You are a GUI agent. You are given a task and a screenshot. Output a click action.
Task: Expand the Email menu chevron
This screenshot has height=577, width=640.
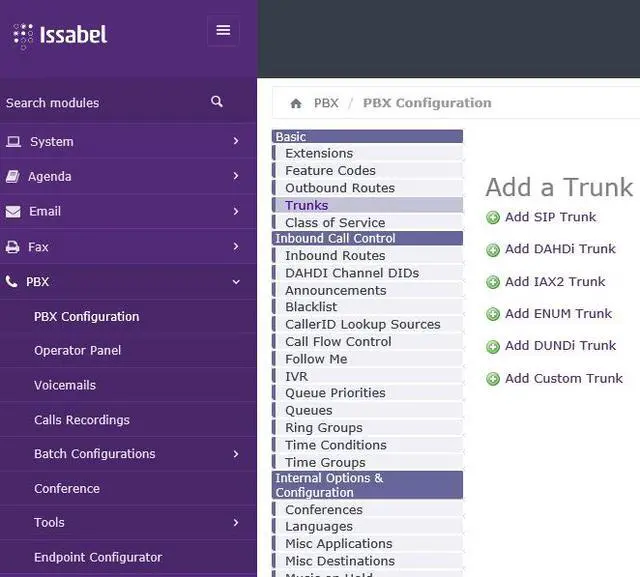(236, 211)
